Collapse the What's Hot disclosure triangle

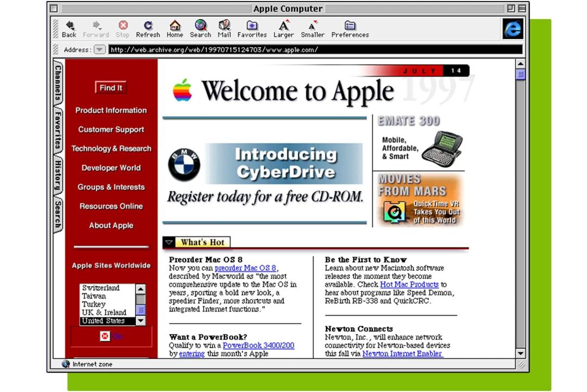(169, 242)
